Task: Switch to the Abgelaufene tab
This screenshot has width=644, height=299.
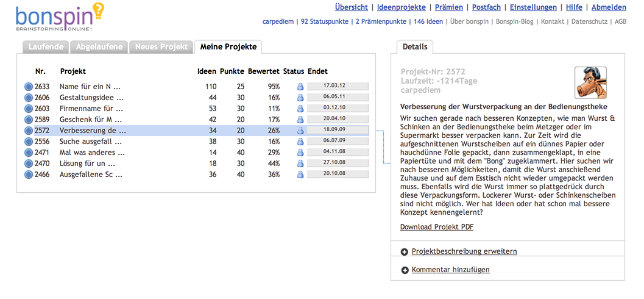Action: click(x=99, y=47)
